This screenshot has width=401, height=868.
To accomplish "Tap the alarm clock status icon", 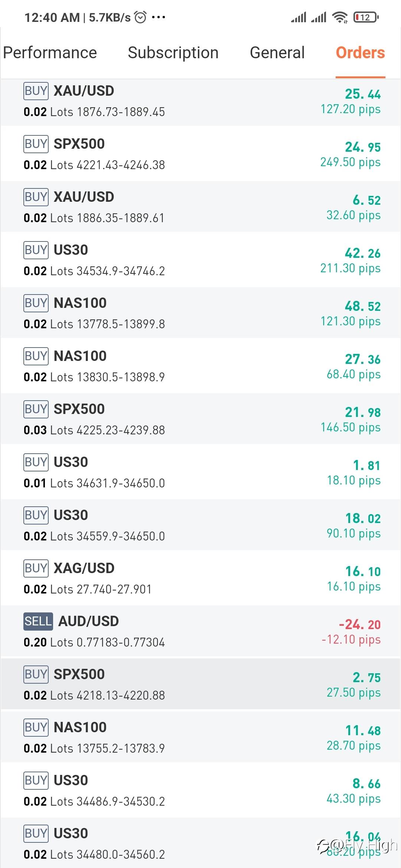I will tap(140, 17).
